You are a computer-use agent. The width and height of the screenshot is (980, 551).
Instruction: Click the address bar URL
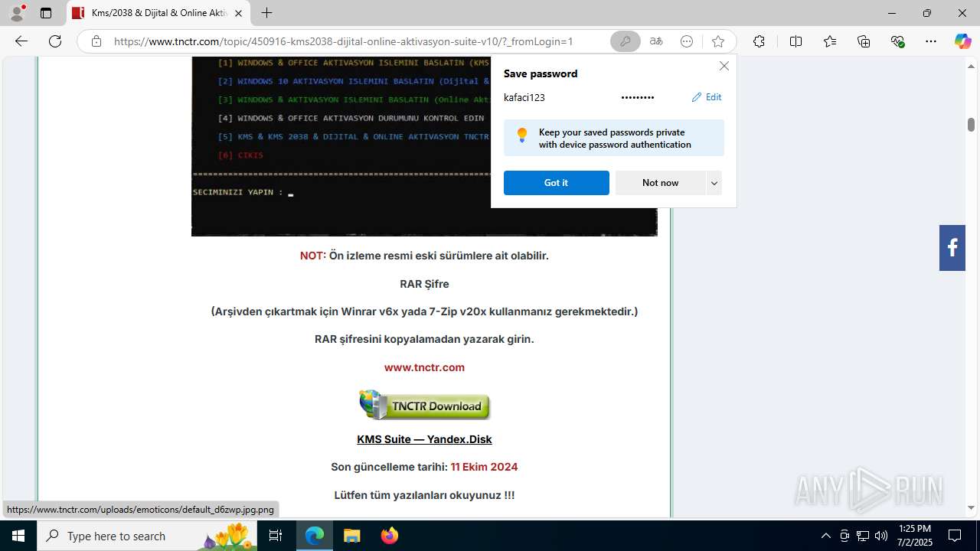coord(343,41)
